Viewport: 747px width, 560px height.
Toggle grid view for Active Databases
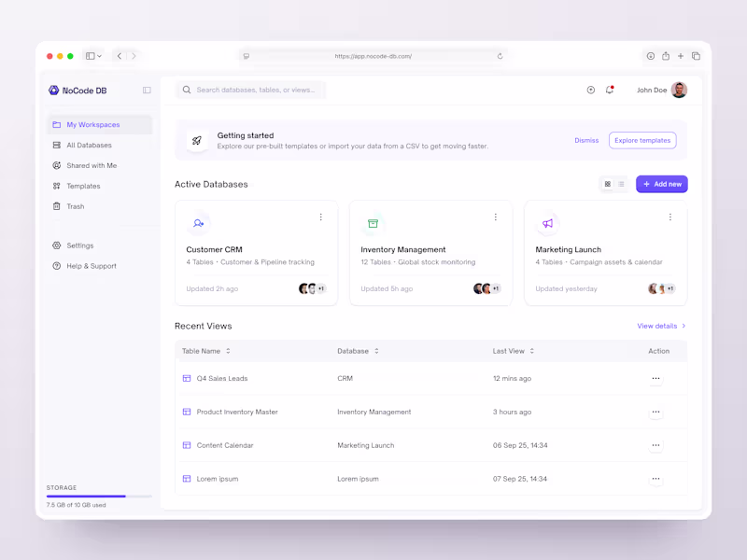(607, 184)
